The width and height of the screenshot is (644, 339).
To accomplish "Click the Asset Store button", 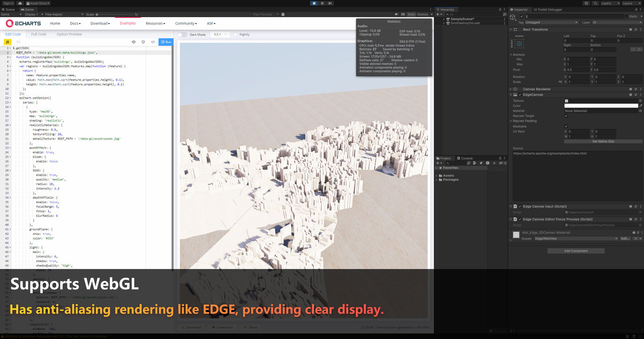I will click(x=38, y=3).
